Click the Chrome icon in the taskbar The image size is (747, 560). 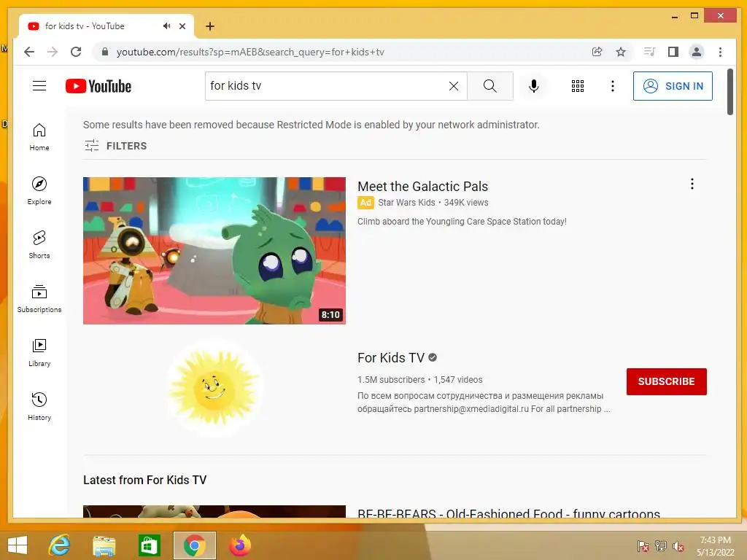[x=194, y=545]
